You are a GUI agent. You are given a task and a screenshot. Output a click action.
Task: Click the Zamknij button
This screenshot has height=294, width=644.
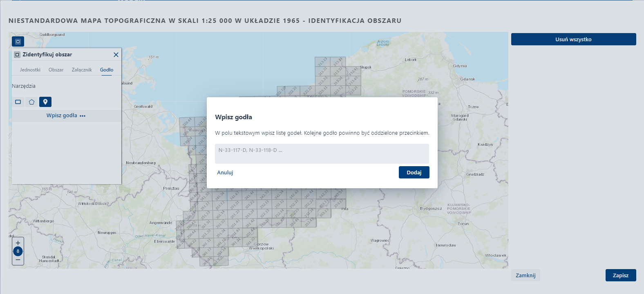click(x=525, y=275)
